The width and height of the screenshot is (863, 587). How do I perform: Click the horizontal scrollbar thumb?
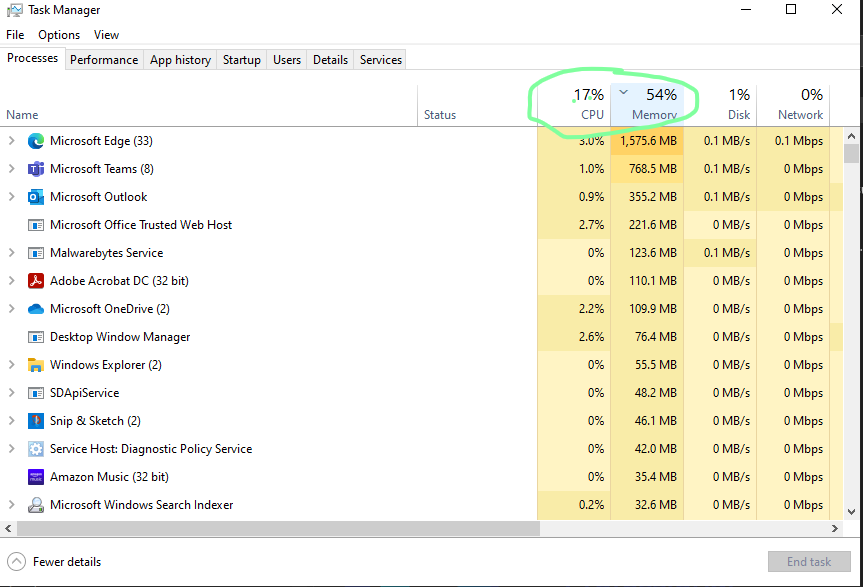coord(278,528)
